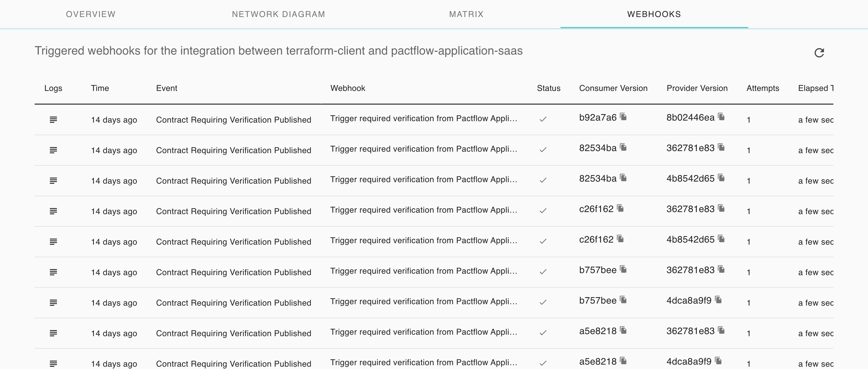This screenshot has width=868, height=369.
Task: Click elapsed time in 82534ba / 4b8542d65 row
Action: click(x=816, y=181)
